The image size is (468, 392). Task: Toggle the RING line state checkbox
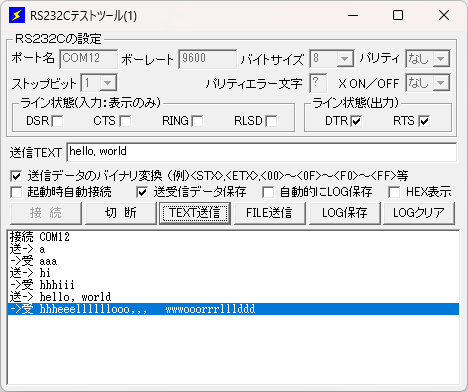point(197,121)
